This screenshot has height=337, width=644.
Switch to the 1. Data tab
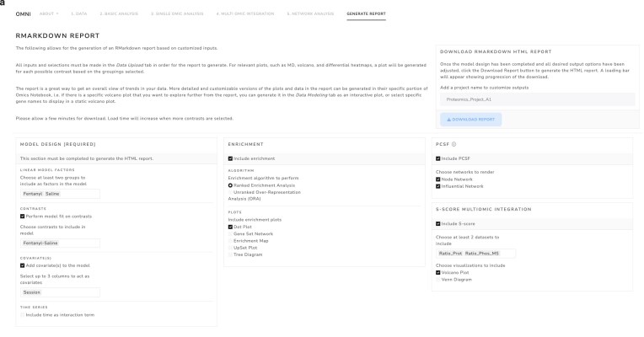79,13
